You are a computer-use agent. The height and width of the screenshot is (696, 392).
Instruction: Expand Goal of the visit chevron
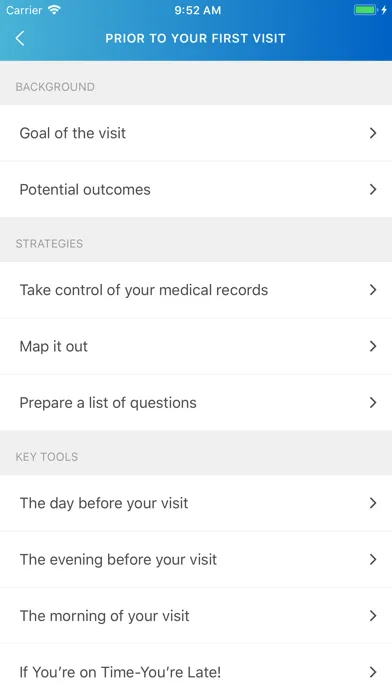coord(373,133)
